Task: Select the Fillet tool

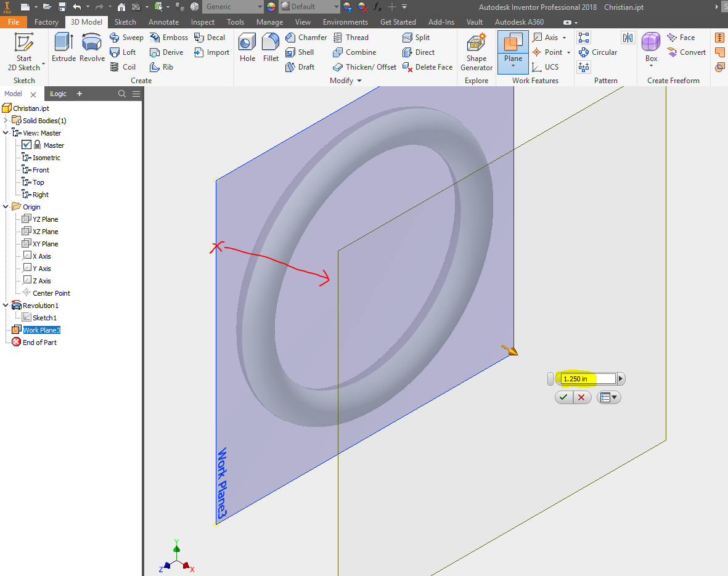Action: (271, 48)
